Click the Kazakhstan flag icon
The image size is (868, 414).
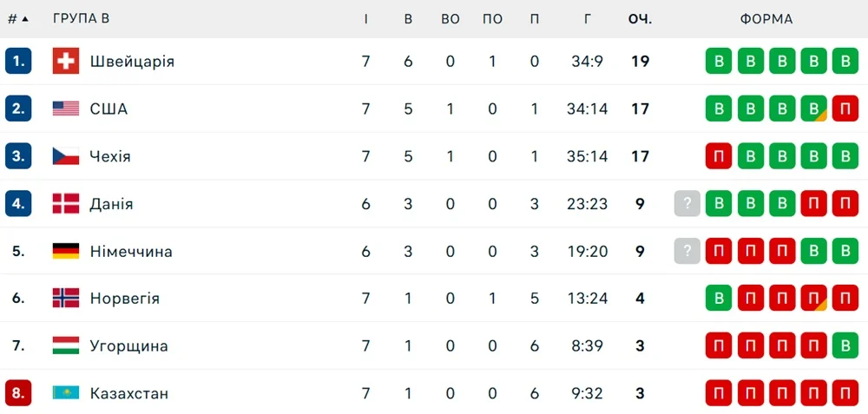click(x=66, y=393)
